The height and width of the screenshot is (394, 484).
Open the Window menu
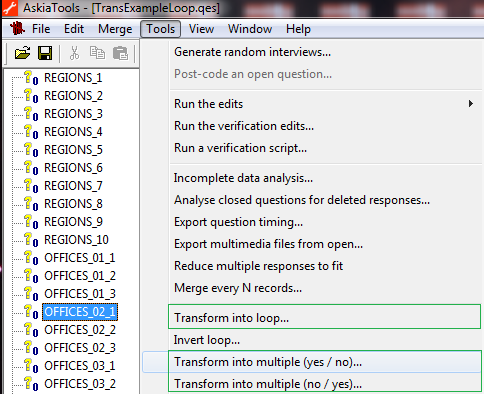click(x=250, y=29)
